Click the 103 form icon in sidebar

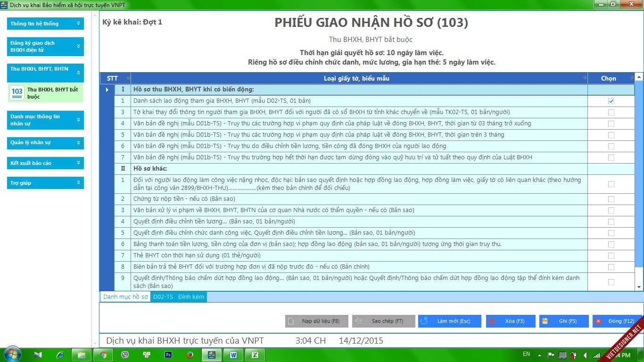pos(17,93)
